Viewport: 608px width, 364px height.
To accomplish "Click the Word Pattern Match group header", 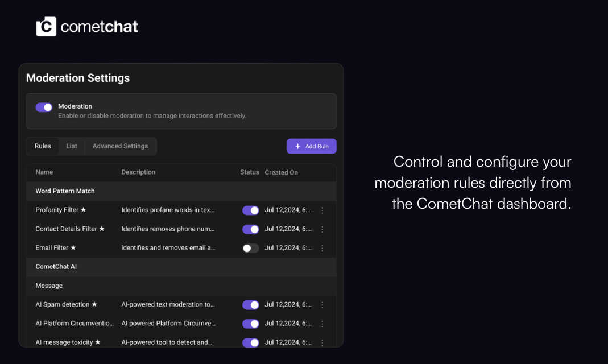I will (x=181, y=191).
